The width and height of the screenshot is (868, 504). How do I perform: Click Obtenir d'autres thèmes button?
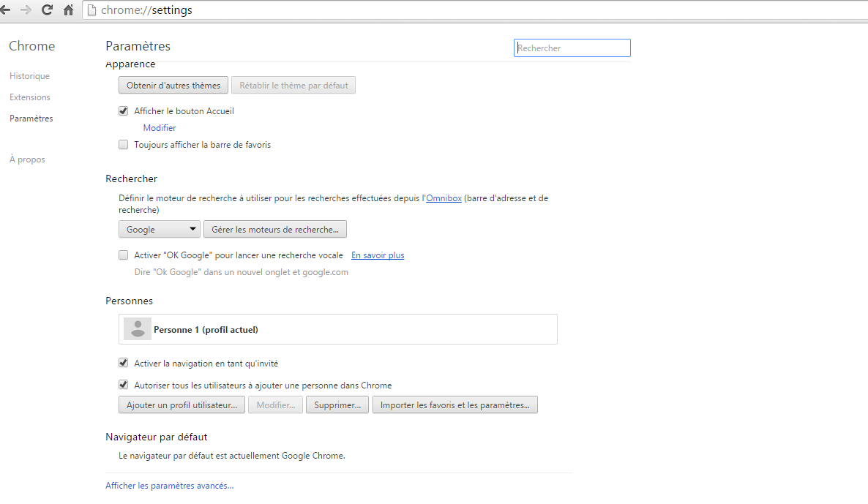[x=173, y=85]
